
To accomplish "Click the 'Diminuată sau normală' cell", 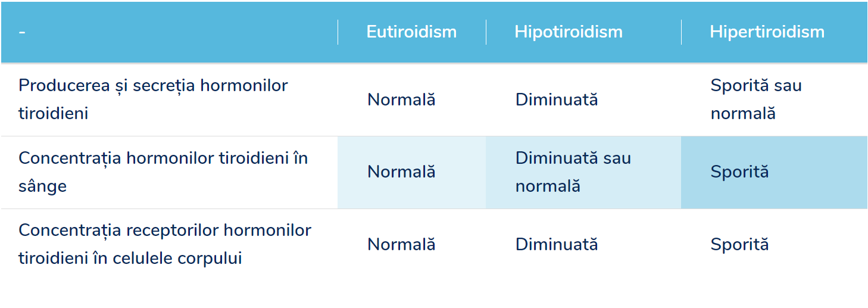I will pyautogui.click(x=583, y=172).
